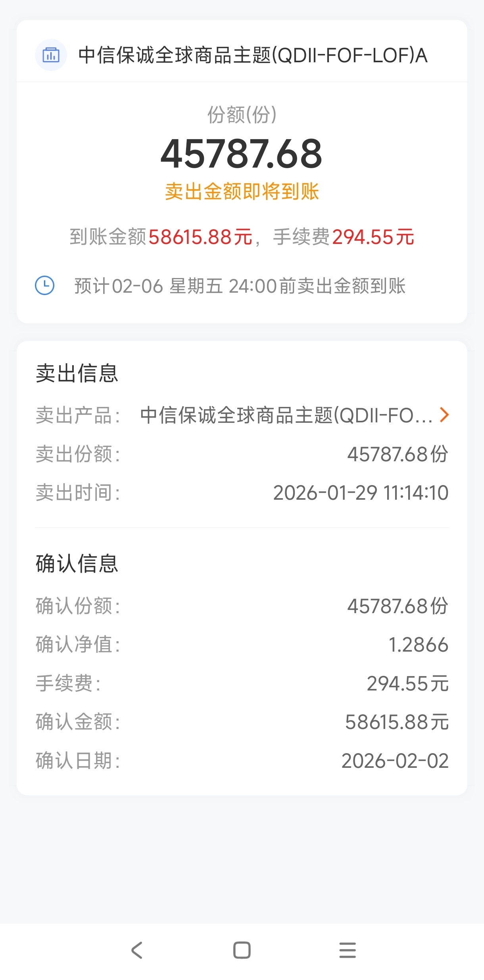Tap the 确认金额 value 58615.88元
The height and width of the screenshot is (980, 484).
coord(397,722)
